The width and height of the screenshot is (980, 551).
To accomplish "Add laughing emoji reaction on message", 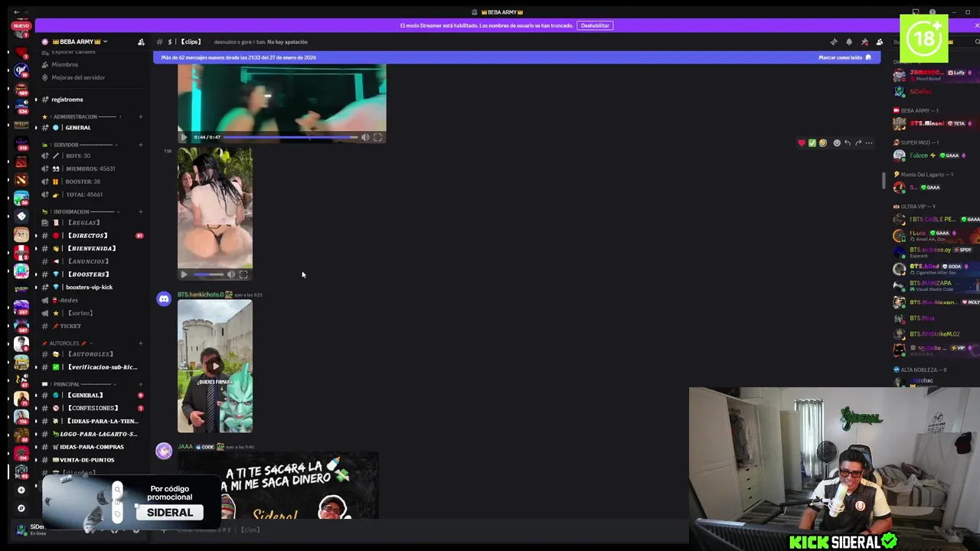I will point(823,143).
